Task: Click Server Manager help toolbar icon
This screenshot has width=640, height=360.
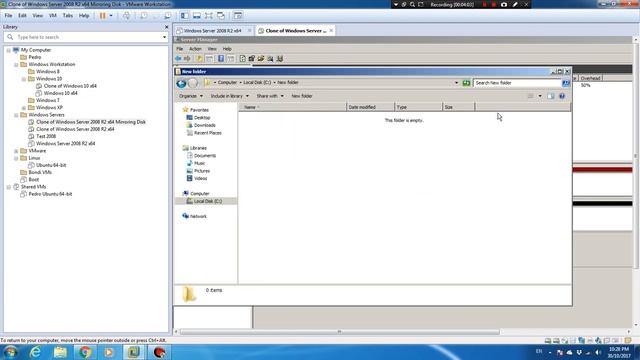Action: [x=221, y=59]
